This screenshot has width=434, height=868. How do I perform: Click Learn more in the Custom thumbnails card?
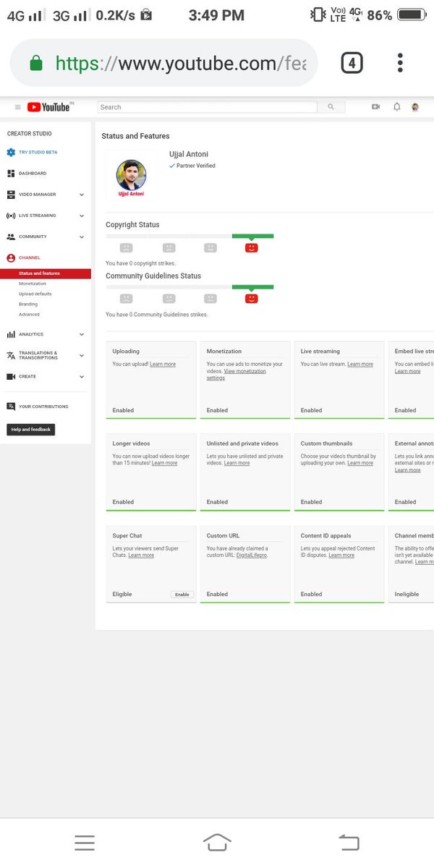pos(360,463)
